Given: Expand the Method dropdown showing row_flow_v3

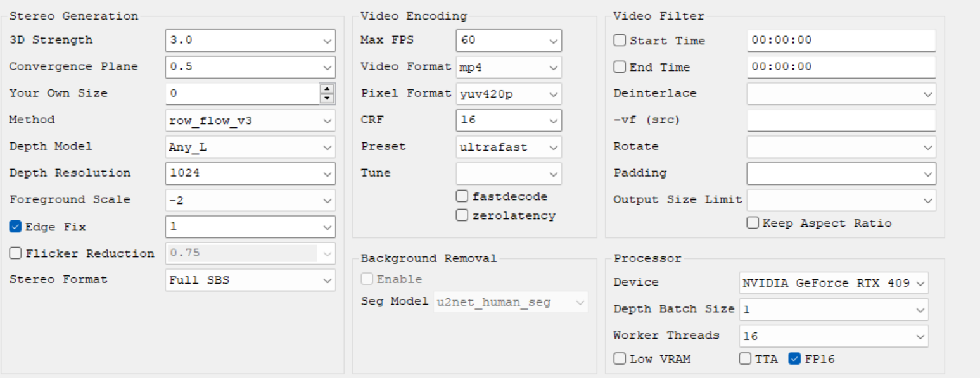Looking at the screenshot, I should pyautogui.click(x=250, y=120).
